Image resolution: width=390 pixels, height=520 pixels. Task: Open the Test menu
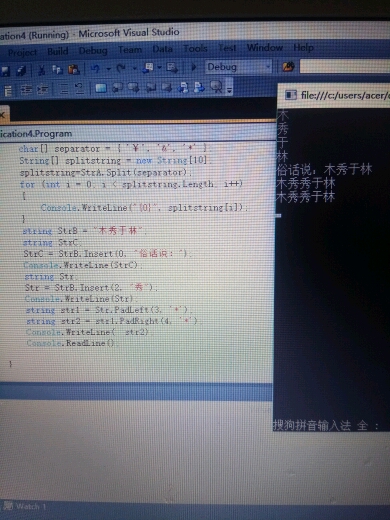coord(227,48)
